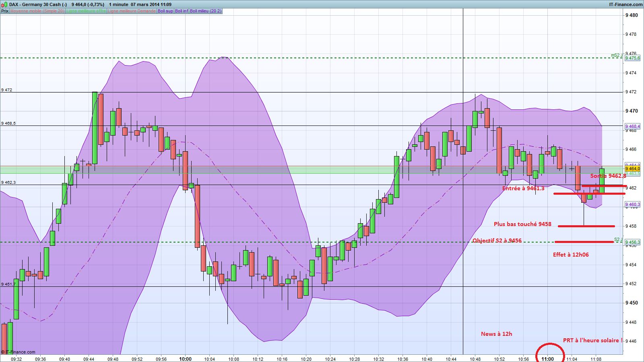Click the S2 J pivot label
Screen dimensions: 644x362
pyautogui.click(x=618, y=240)
